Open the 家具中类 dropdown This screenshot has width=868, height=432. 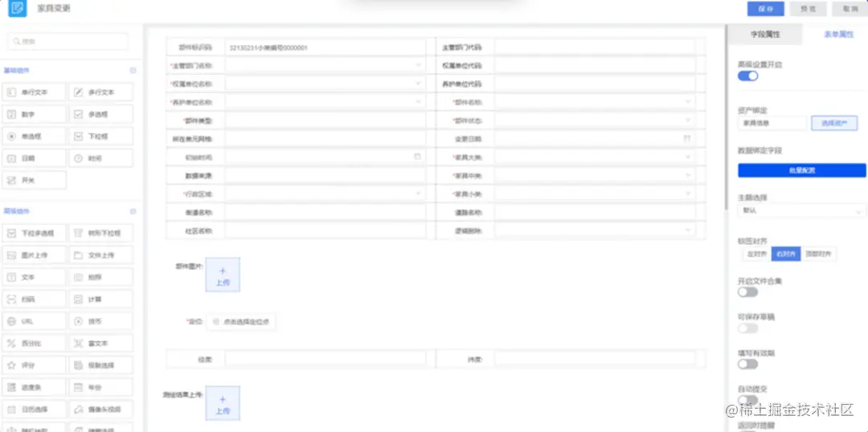coord(595,176)
